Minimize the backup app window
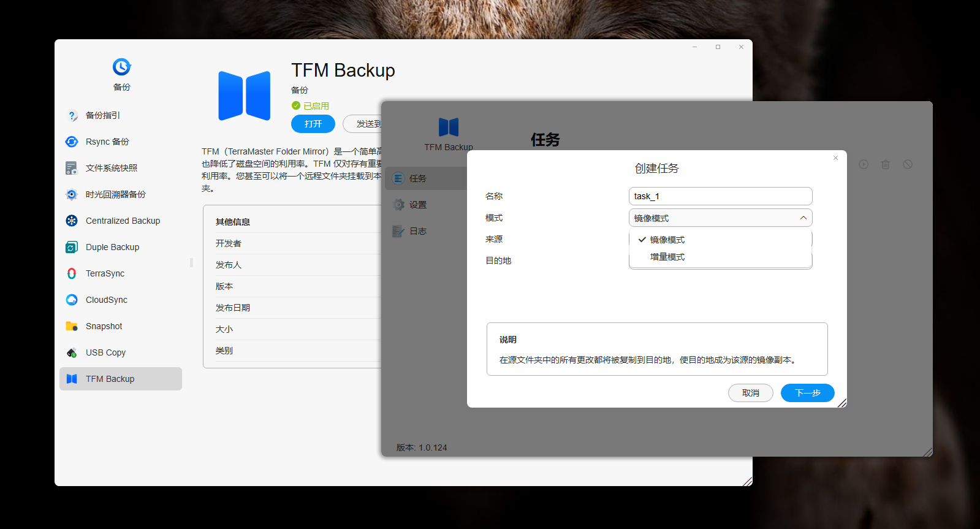This screenshot has height=529, width=980. [694, 47]
